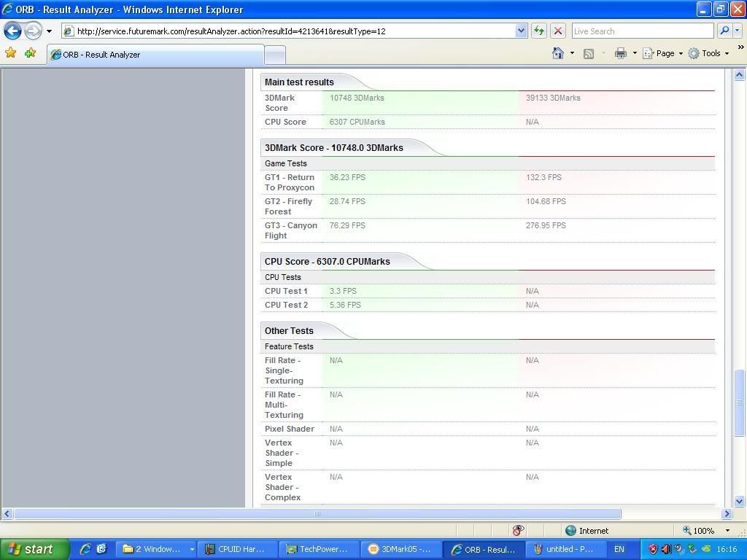Expand the Home button dropdown arrow
The width and height of the screenshot is (747, 560).
point(572,53)
